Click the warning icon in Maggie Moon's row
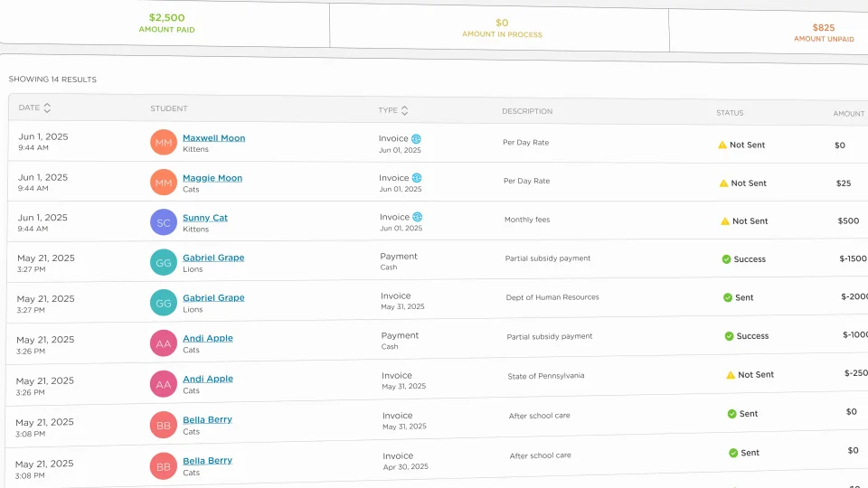Screen dimensions: 868x488 tap(723, 183)
